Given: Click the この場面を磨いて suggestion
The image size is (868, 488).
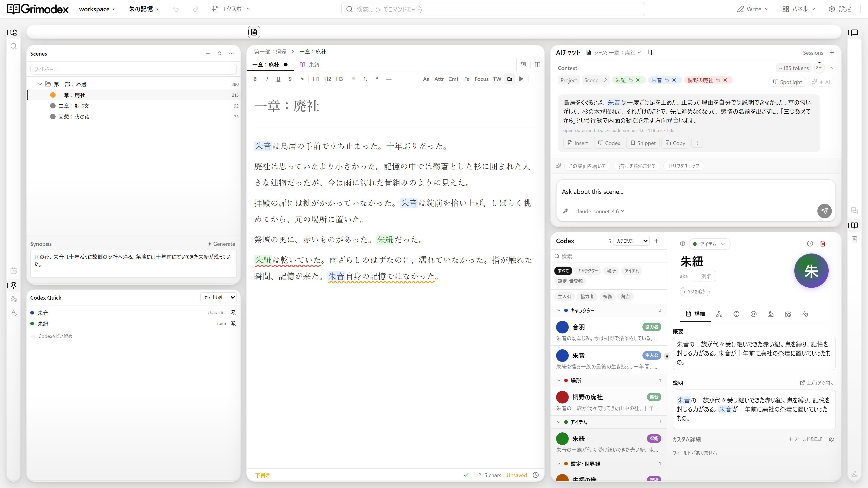Looking at the screenshot, I should pyautogui.click(x=587, y=166).
